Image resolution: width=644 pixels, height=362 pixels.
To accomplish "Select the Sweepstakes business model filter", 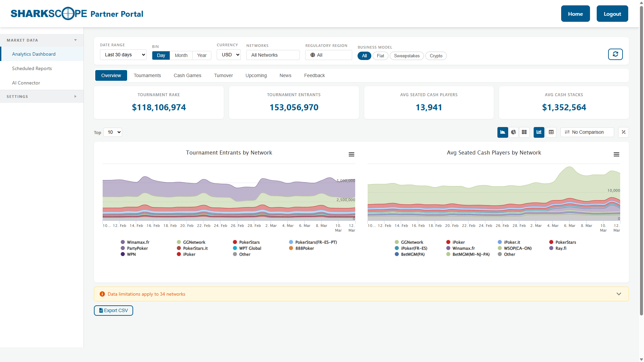I will (x=407, y=56).
